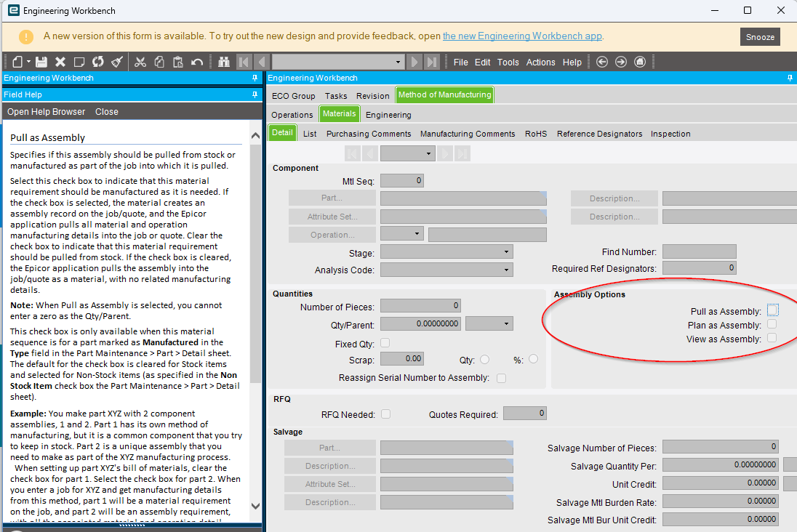Viewport: 797px width, 532px height.
Task: Open the Operation sequence dropdown
Action: 417,234
